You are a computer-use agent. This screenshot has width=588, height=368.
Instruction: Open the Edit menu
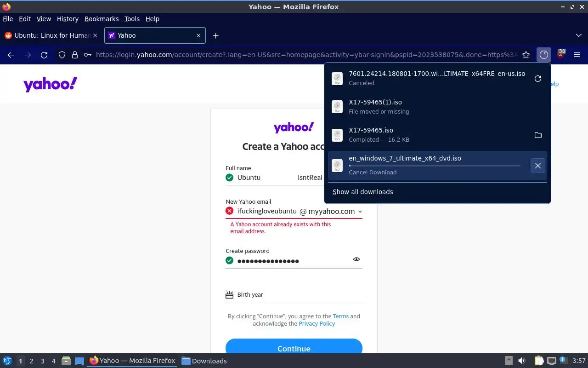click(25, 19)
